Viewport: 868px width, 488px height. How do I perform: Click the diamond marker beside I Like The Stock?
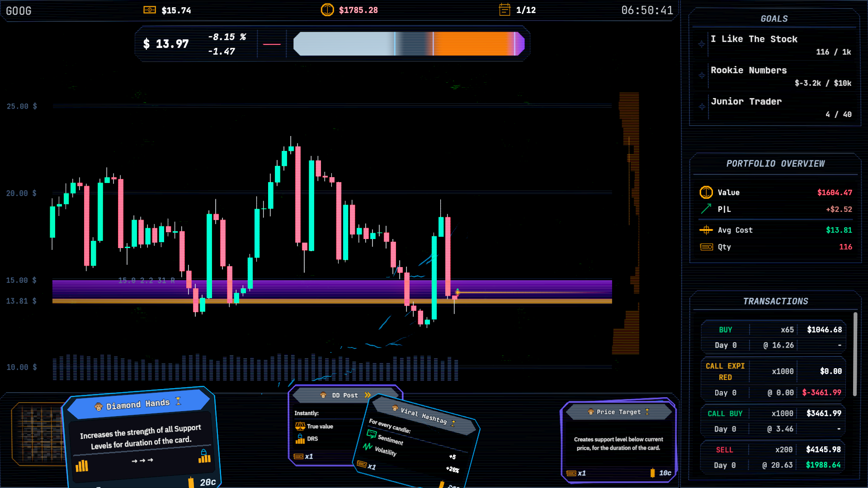point(702,44)
